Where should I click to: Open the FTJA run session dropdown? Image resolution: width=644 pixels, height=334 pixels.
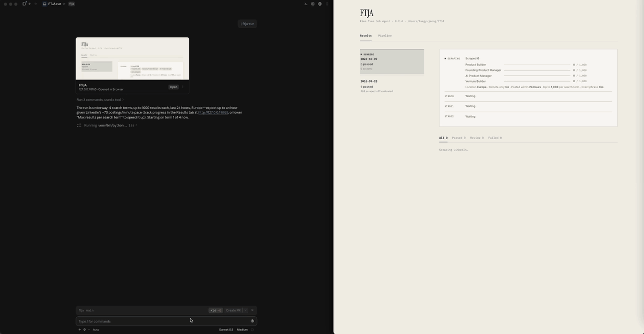coord(54,4)
